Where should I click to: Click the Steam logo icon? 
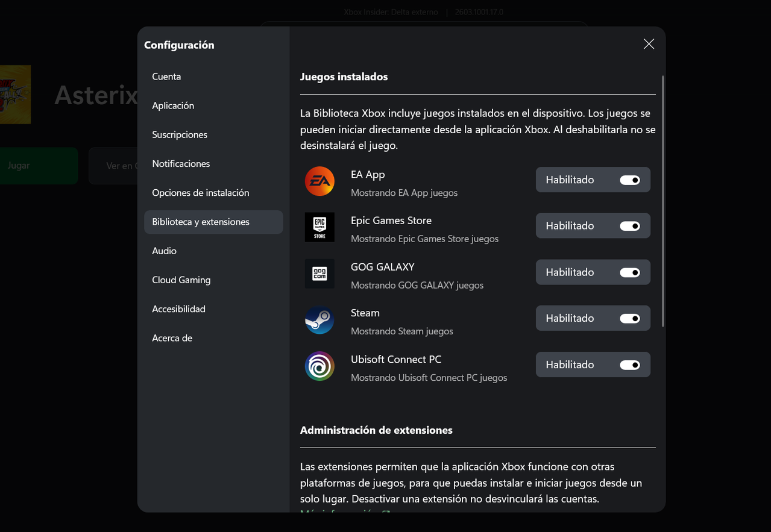(x=319, y=320)
